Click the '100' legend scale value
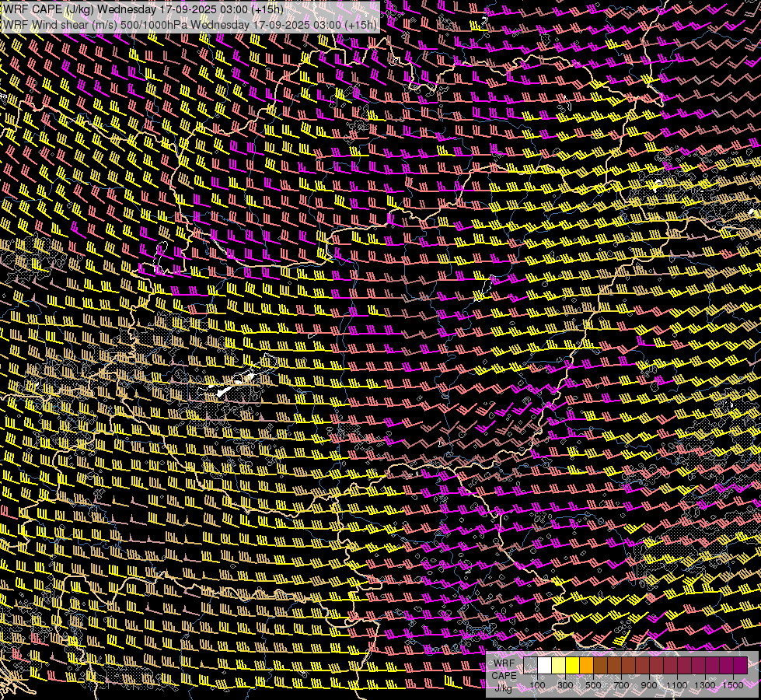This screenshot has width=761, height=700. (537, 685)
